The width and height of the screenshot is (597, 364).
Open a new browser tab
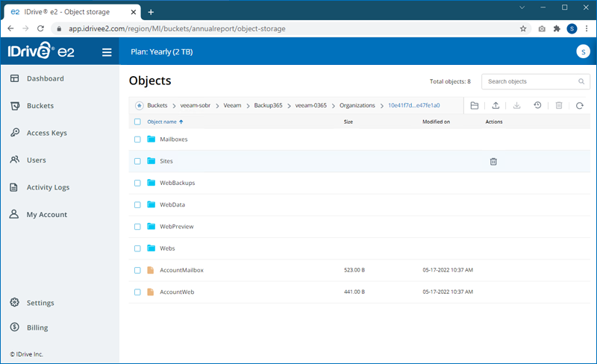click(x=151, y=12)
